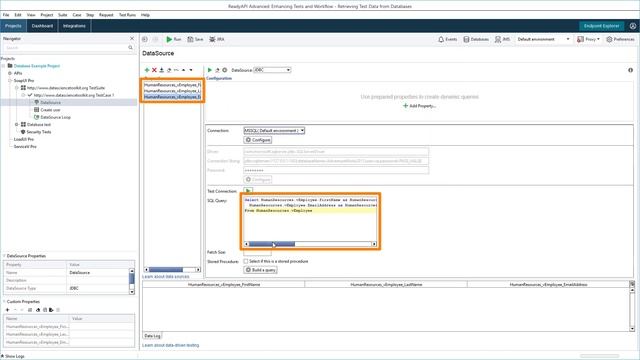The width and height of the screenshot is (640, 360).
Task: Open the Help menu
Action: (145, 15)
